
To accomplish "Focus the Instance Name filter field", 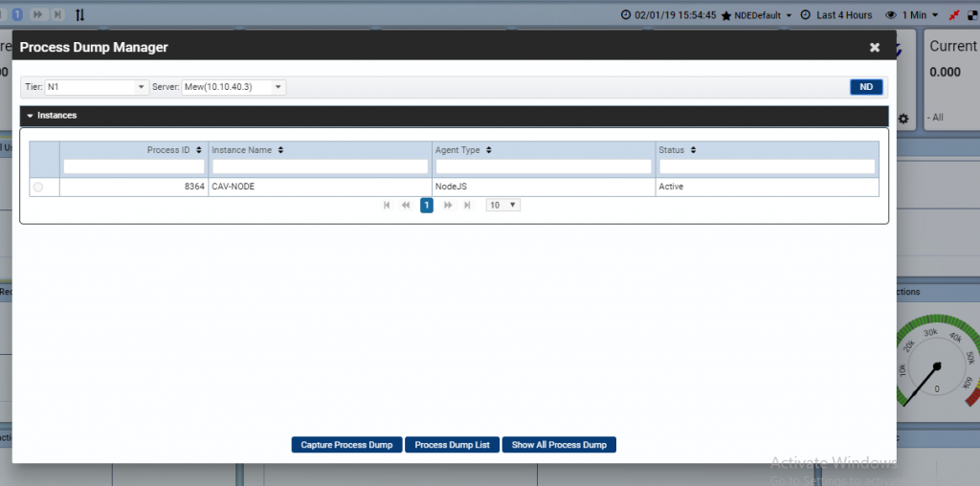I will 320,166.
